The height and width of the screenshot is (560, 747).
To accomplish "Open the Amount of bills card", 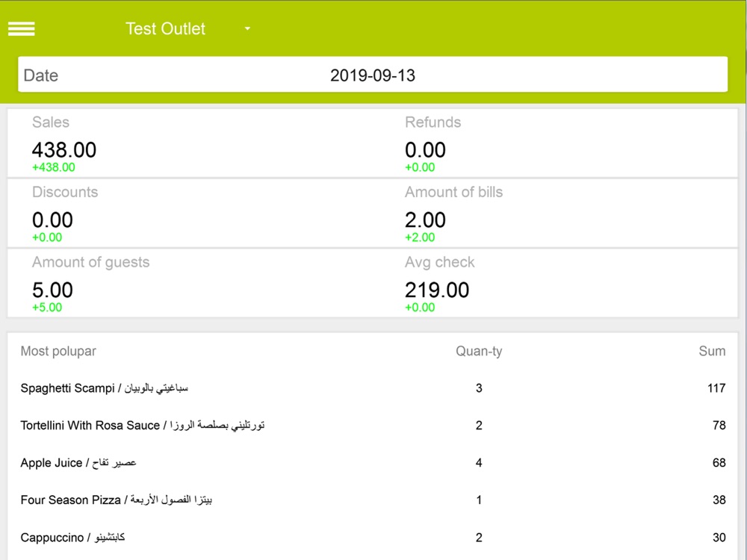I will pyautogui.click(x=566, y=214).
